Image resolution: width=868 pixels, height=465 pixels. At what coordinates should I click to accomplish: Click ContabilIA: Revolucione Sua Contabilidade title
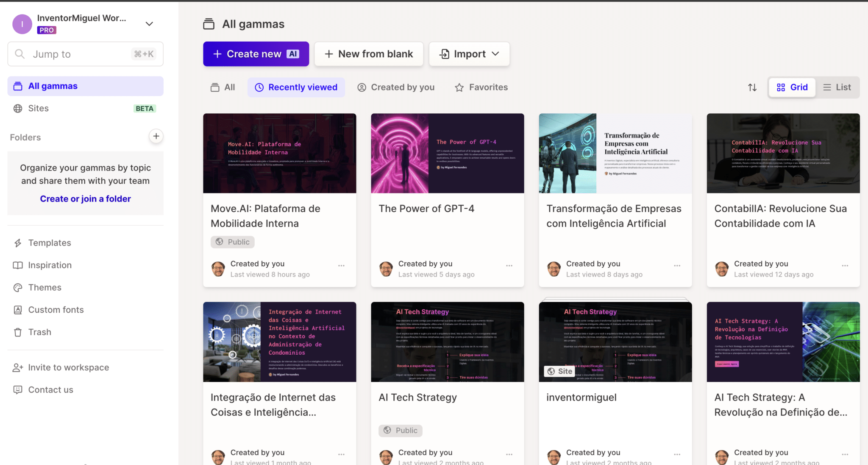(x=781, y=216)
